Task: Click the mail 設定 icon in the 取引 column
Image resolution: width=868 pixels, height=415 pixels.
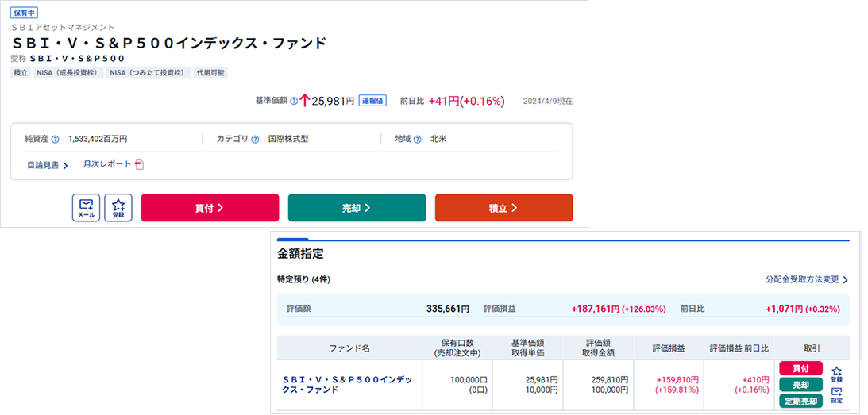Action: pos(836,395)
